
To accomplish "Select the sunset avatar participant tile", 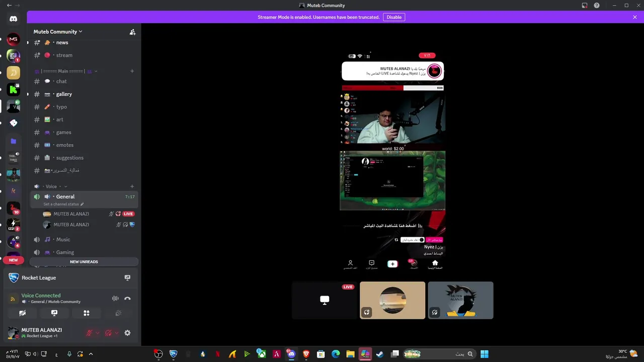I will (x=392, y=300).
